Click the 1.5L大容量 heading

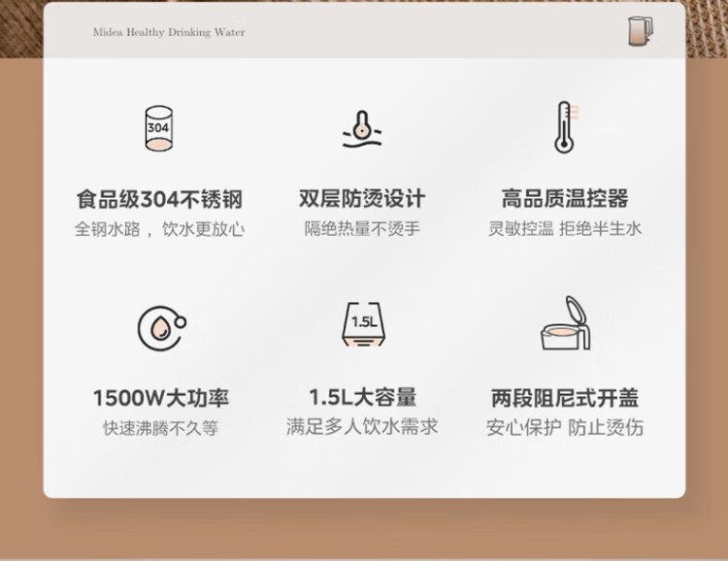coord(363,398)
